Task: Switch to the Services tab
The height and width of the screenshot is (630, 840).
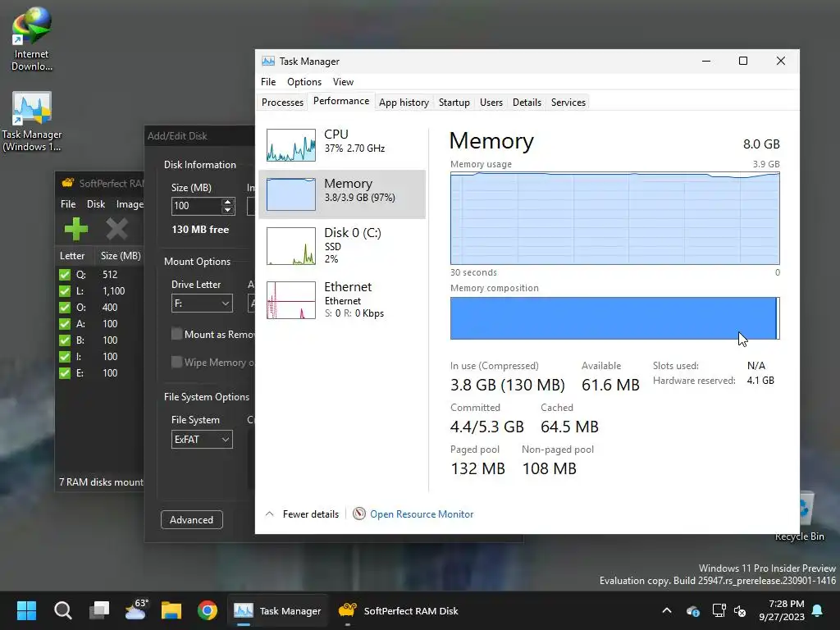Action: pyautogui.click(x=568, y=103)
